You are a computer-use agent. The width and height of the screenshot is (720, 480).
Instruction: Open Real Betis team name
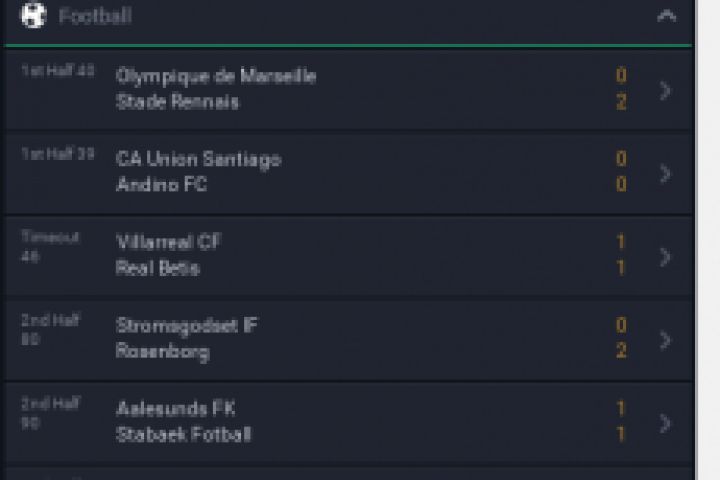coord(158,268)
